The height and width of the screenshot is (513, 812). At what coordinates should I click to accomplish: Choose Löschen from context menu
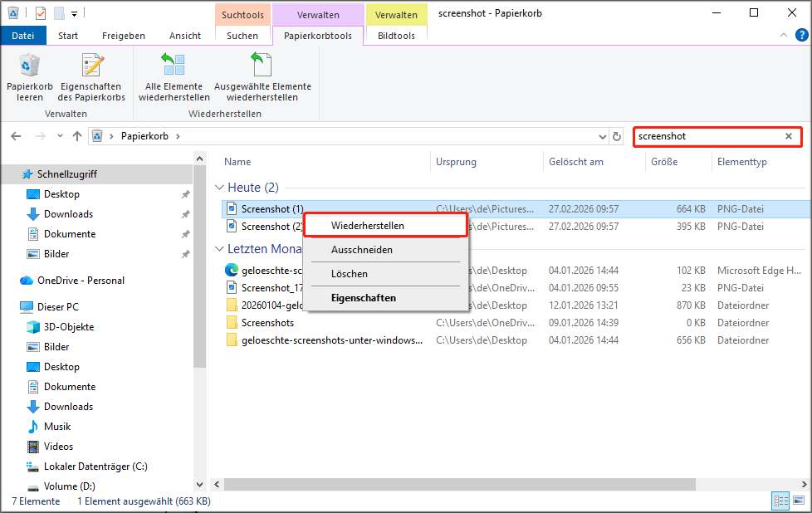click(x=349, y=274)
